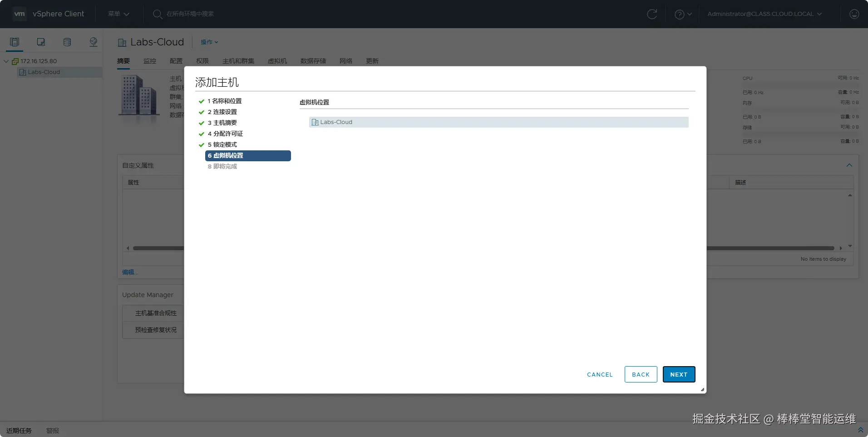Screen dimensions: 868x437
Task: Click the dialog resize handle corner
Action: click(x=702, y=389)
